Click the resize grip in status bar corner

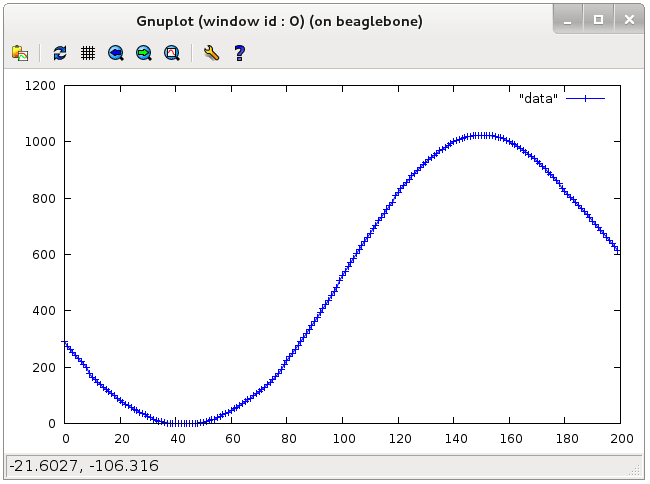(634, 469)
